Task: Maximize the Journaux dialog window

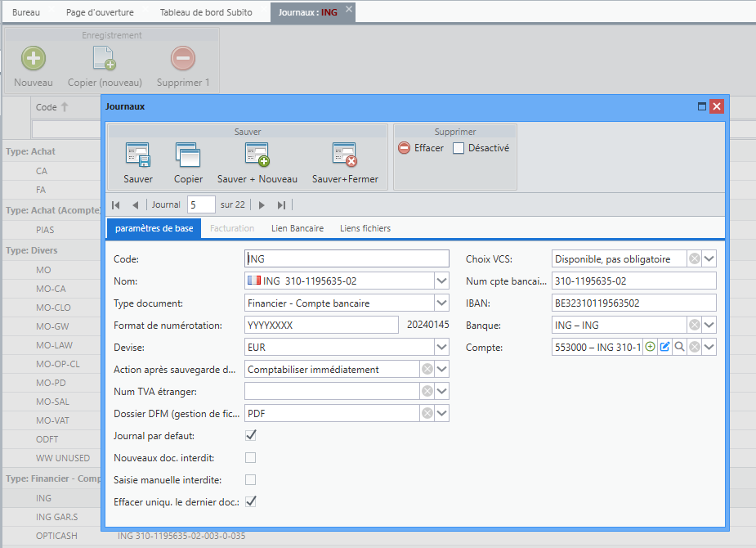Action: coord(702,106)
